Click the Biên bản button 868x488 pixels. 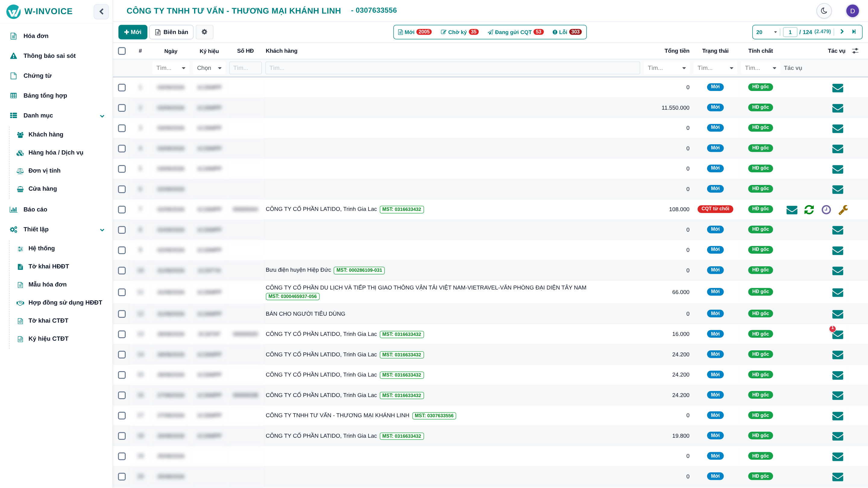[x=171, y=32]
